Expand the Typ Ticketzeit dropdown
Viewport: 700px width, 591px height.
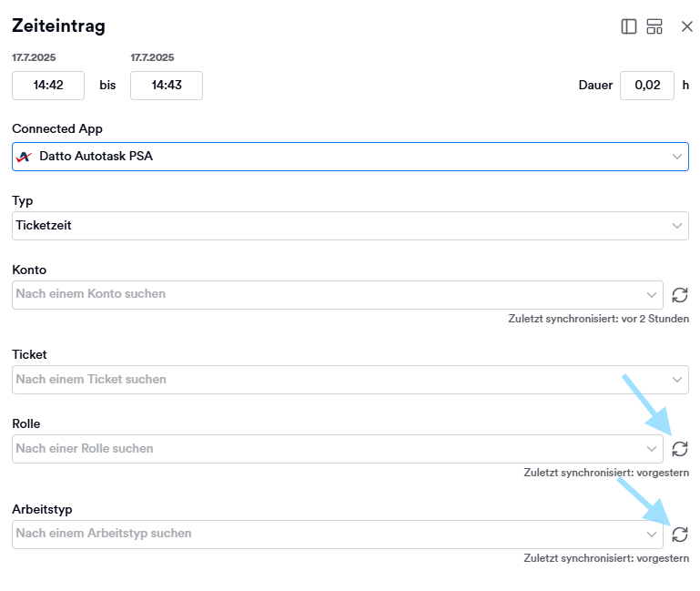pos(350,226)
